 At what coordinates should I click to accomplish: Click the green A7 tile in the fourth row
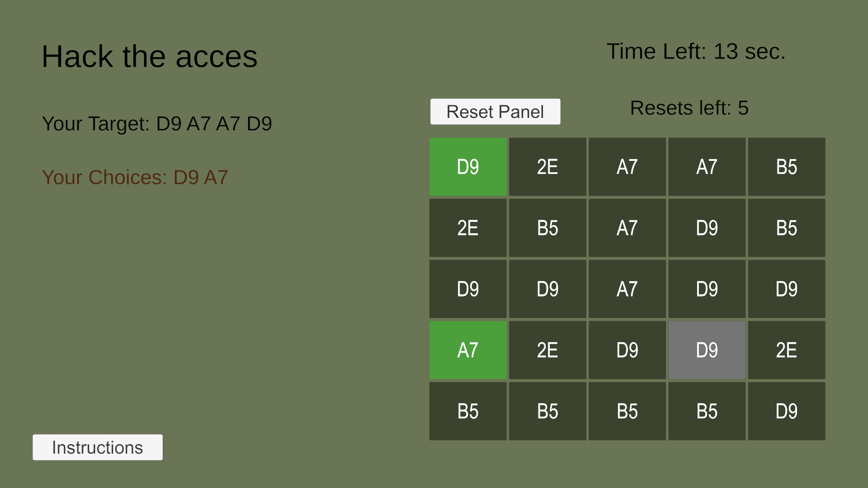point(468,350)
